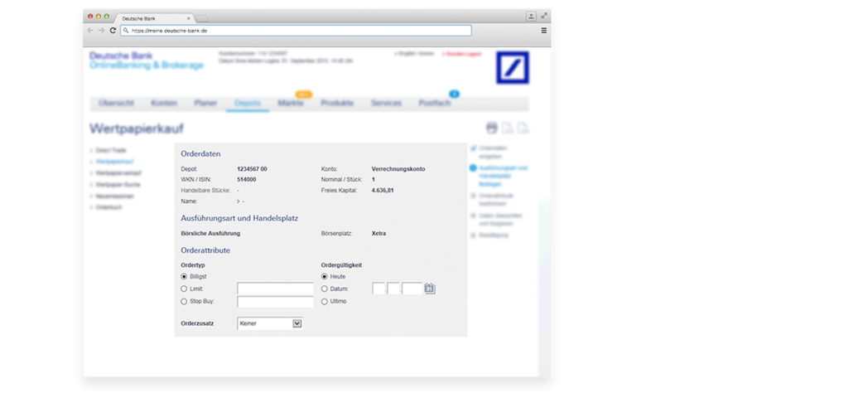Click the orange badge above Märkte
This screenshot has height=398, width=868.
(304, 95)
